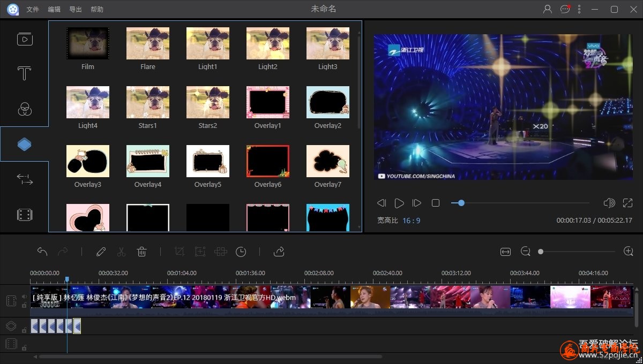The height and width of the screenshot is (364, 643).
Task: Stop the preview playback
Action: pos(436,203)
